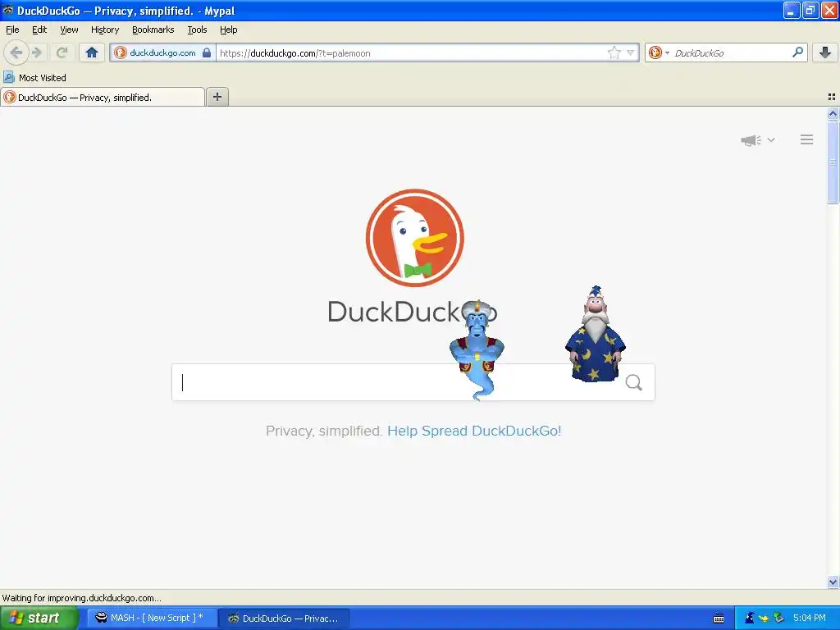Open the History menu
The width and height of the screenshot is (840, 630).
coord(105,30)
